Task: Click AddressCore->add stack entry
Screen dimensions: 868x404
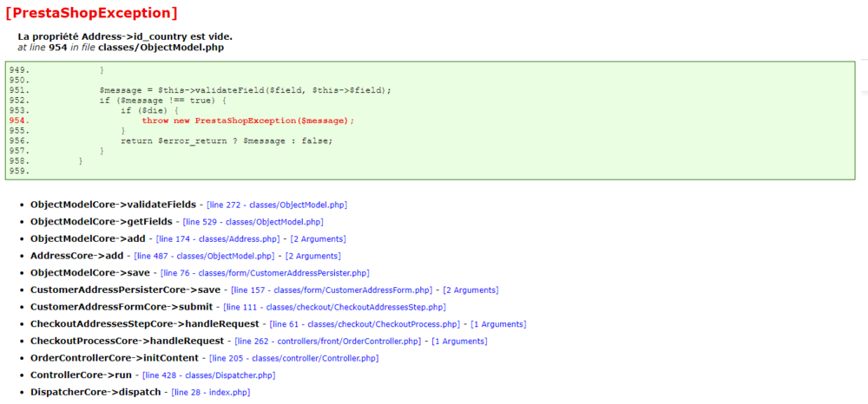Action: tap(77, 257)
